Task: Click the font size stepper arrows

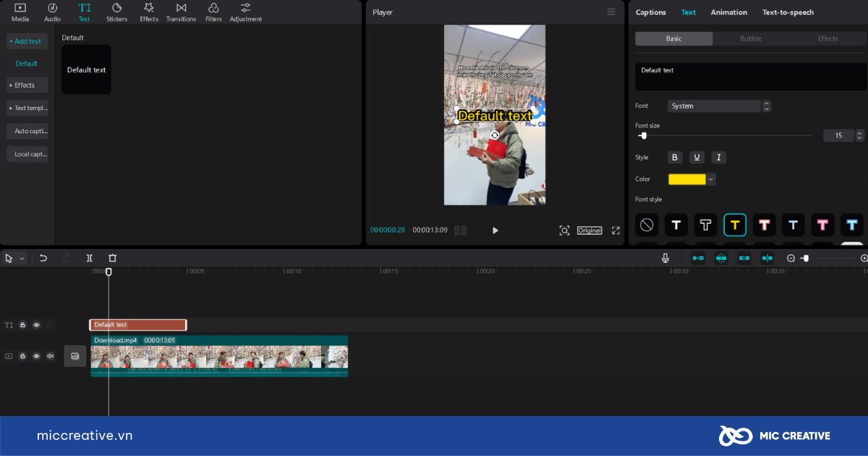Action: point(859,135)
